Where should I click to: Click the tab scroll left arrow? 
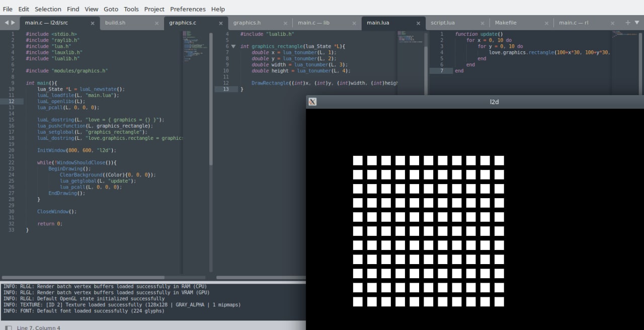coord(7,23)
